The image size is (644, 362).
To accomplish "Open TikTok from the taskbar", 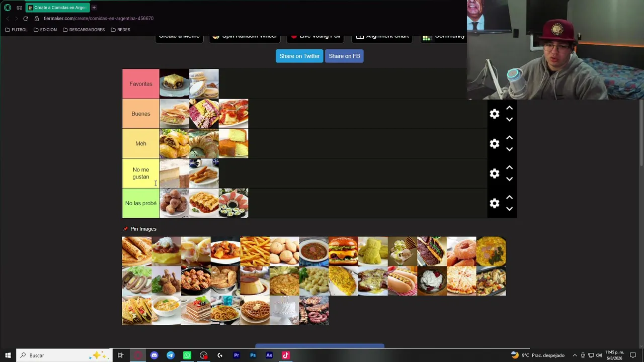I will [x=286, y=355].
